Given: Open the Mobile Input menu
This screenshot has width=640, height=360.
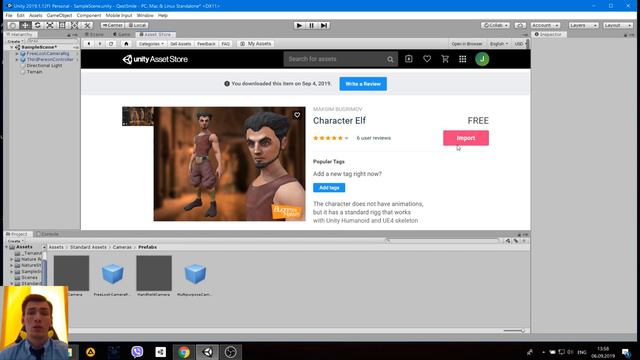Looking at the screenshot, I should 119,15.
